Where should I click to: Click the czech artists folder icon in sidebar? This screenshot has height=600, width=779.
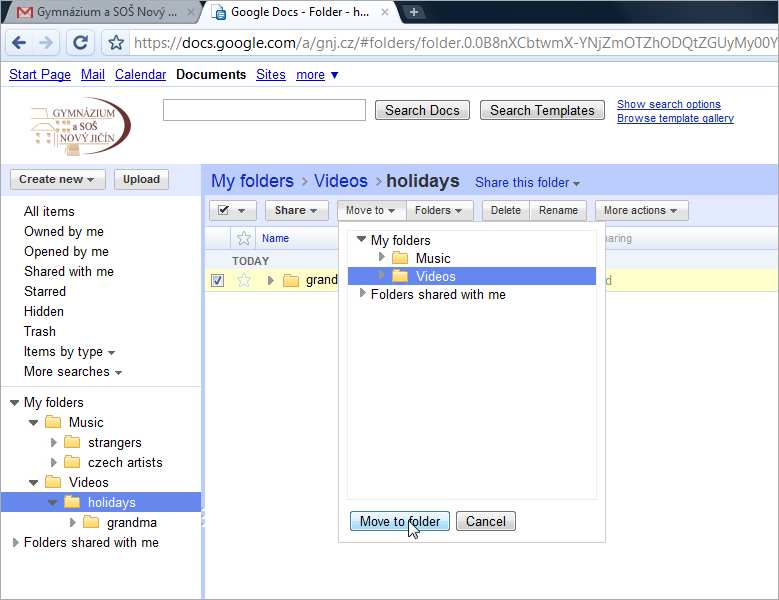point(72,462)
